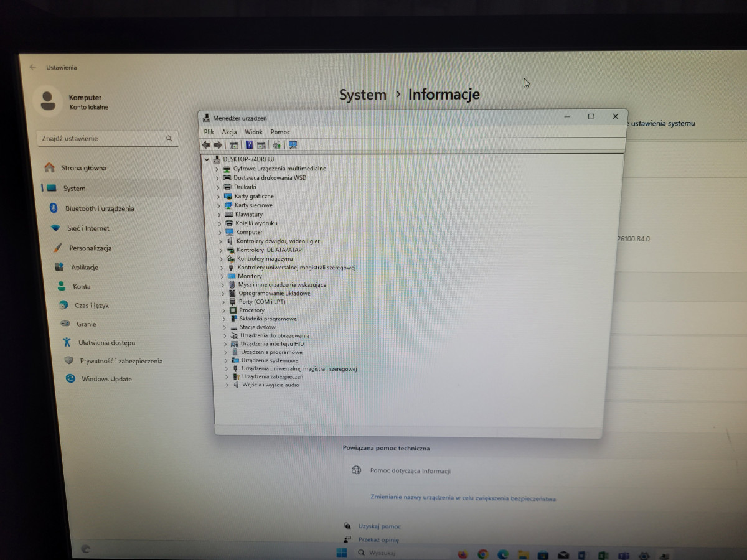747x560 pixels.
Task: Select Porty (COM i LPT) entry
Action: pyautogui.click(x=261, y=302)
